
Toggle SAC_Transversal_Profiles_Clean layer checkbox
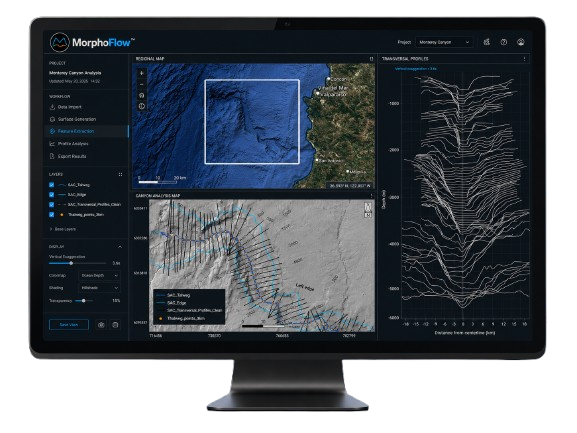[x=52, y=205]
